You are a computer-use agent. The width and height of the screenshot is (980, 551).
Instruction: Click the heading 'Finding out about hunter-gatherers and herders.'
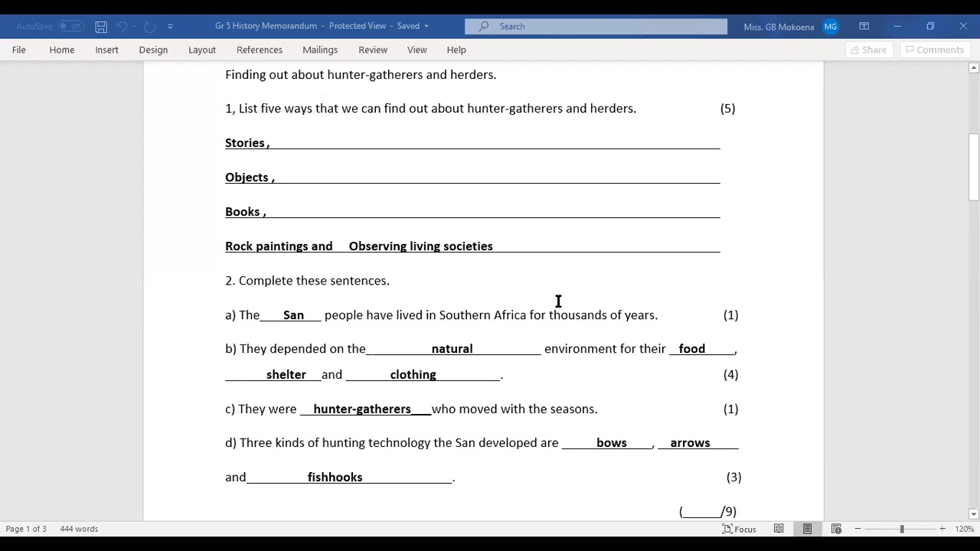361,75
